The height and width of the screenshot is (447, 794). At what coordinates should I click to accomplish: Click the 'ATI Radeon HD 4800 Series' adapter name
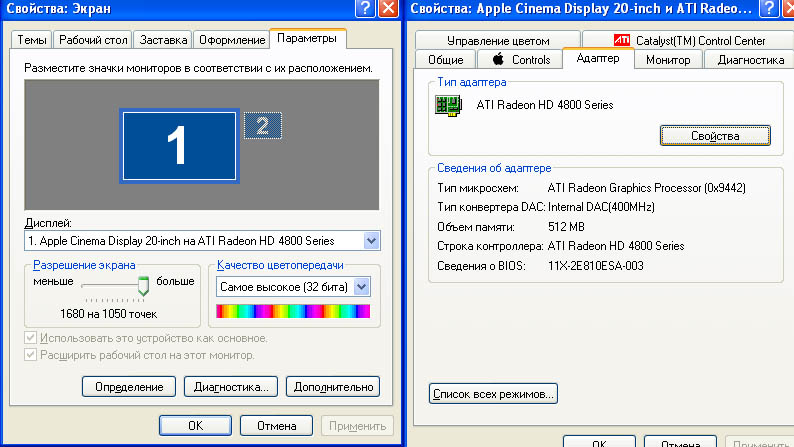pos(545,105)
